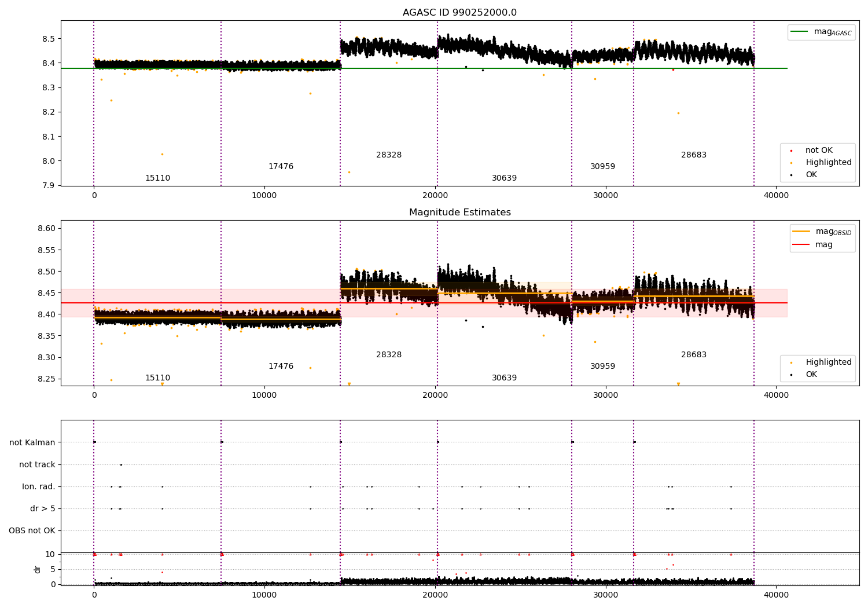This screenshot has width=868, height=608.
Task: Click 'Highlighted' in the AGASC plot legend
Action: [x=829, y=163]
